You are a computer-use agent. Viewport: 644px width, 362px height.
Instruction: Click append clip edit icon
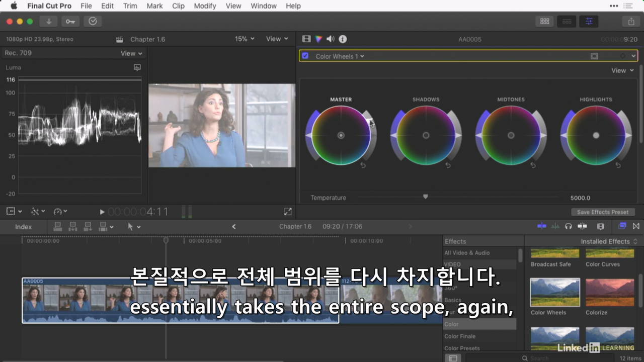(88, 227)
